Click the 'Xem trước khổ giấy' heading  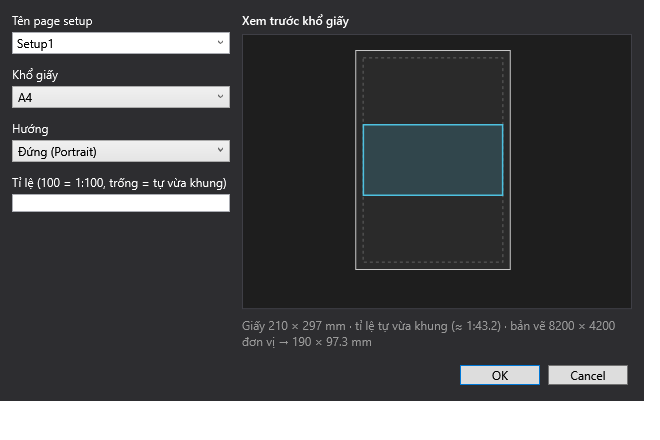(x=295, y=21)
